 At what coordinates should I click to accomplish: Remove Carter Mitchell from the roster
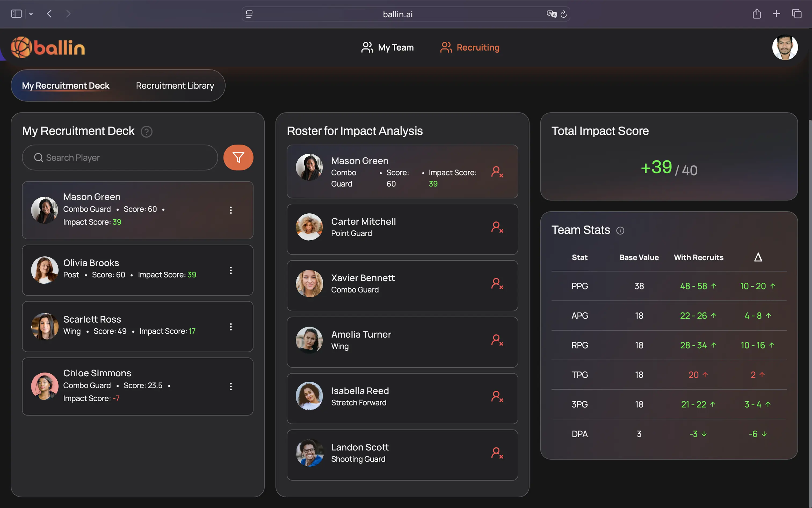[x=497, y=227]
